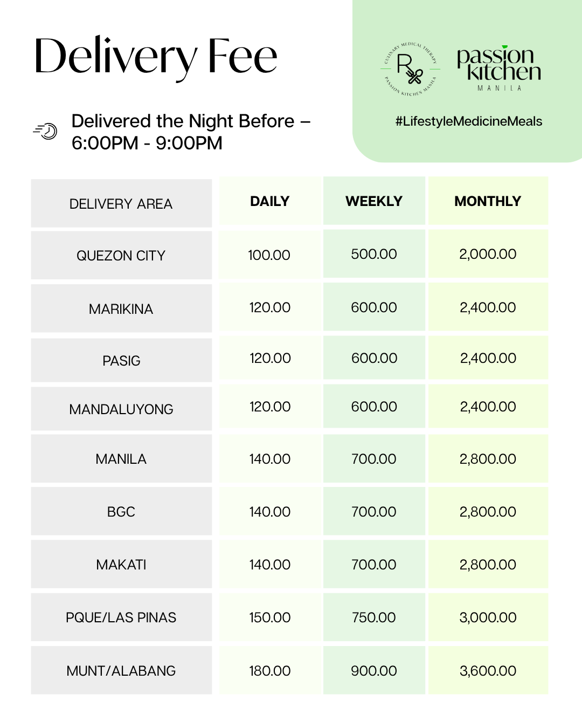
Task: Click the fast delivery clock icon
Action: pos(46,131)
